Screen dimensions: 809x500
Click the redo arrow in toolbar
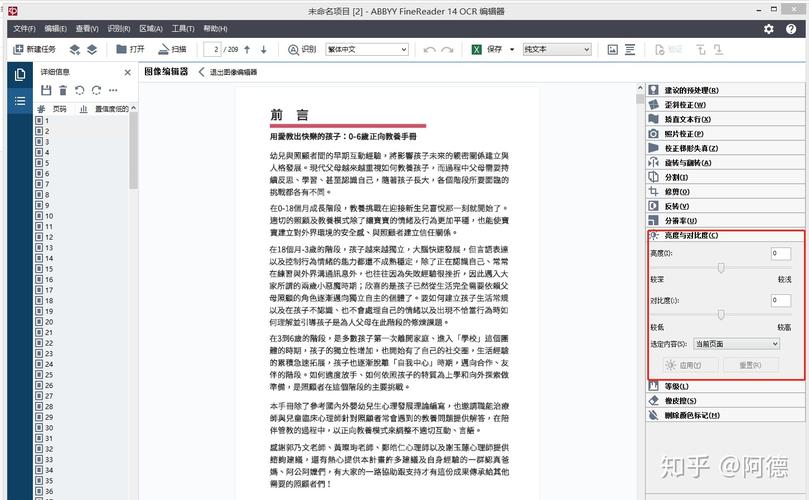[447, 50]
